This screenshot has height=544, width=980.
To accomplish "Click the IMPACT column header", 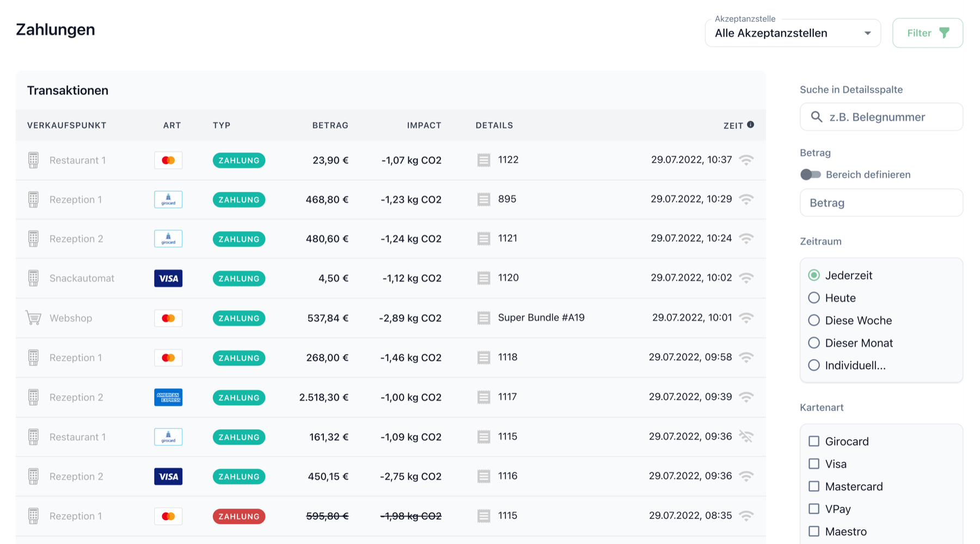I will pos(424,125).
